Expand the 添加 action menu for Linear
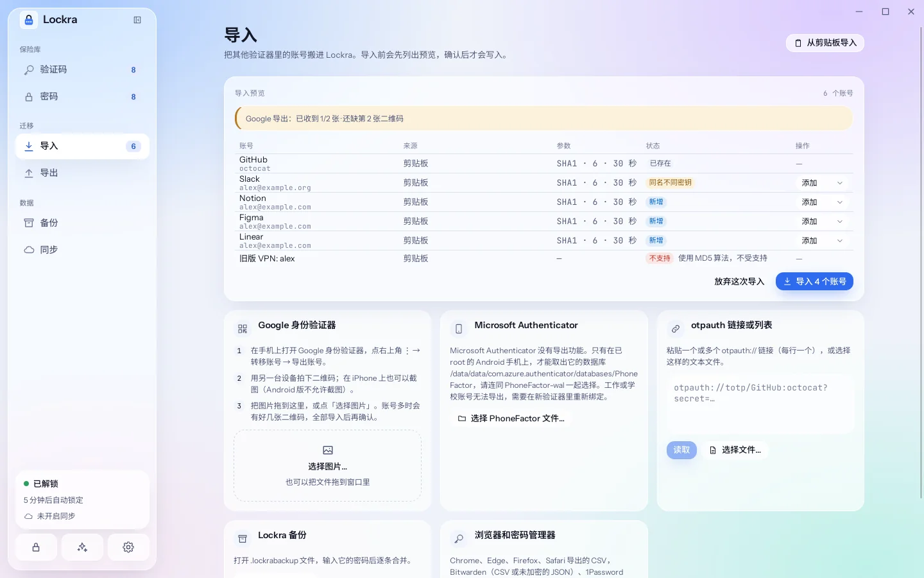The image size is (924, 578). pyautogui.click(x=823, y=241)
